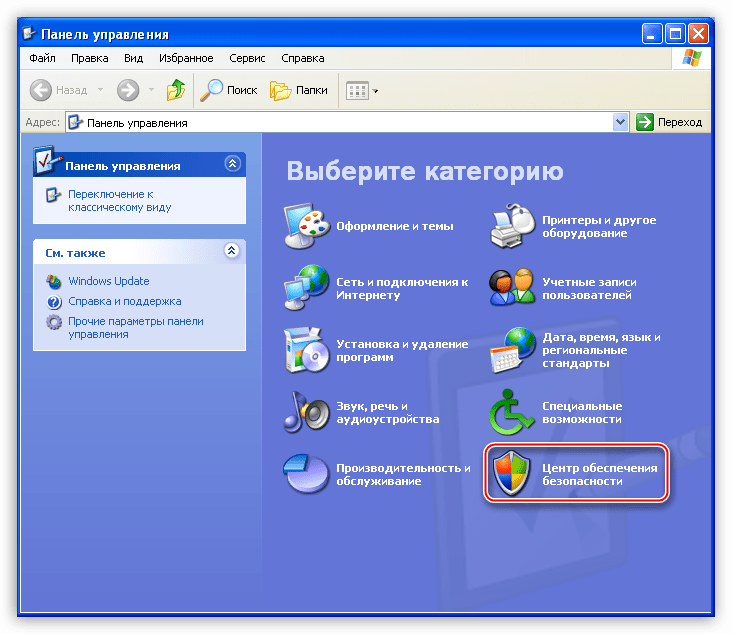Click the gear icon for other options
The image size is (732, 634).
(54, 322)
